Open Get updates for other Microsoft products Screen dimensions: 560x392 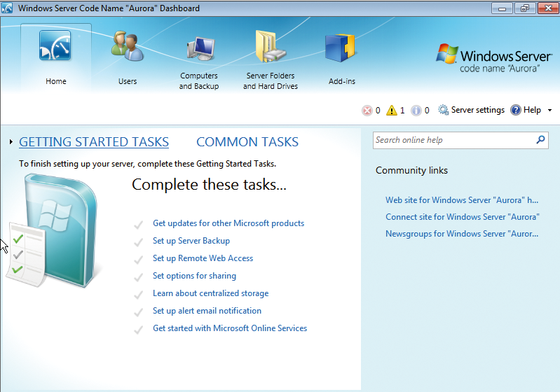(x=228, y=223)
